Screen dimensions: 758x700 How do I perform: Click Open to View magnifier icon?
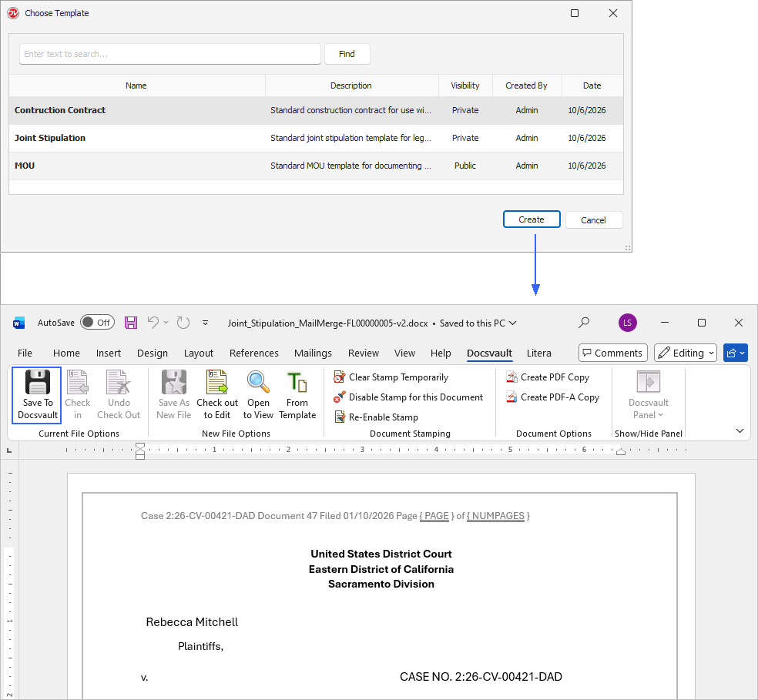coord(258,382)
